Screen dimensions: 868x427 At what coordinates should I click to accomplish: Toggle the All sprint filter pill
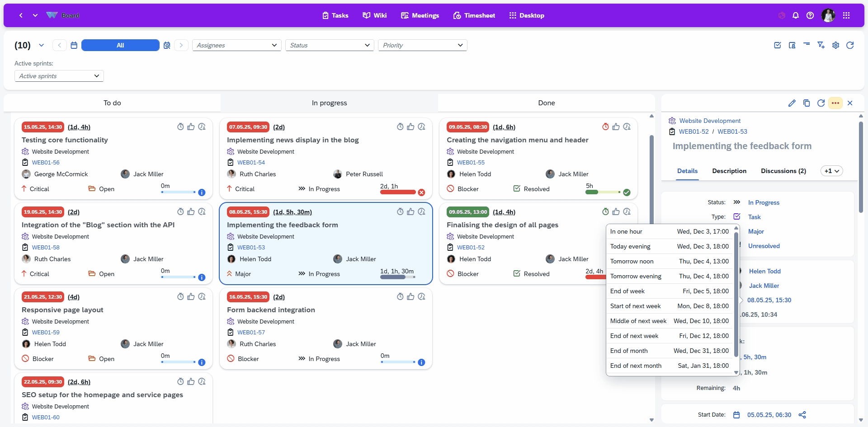120,45
